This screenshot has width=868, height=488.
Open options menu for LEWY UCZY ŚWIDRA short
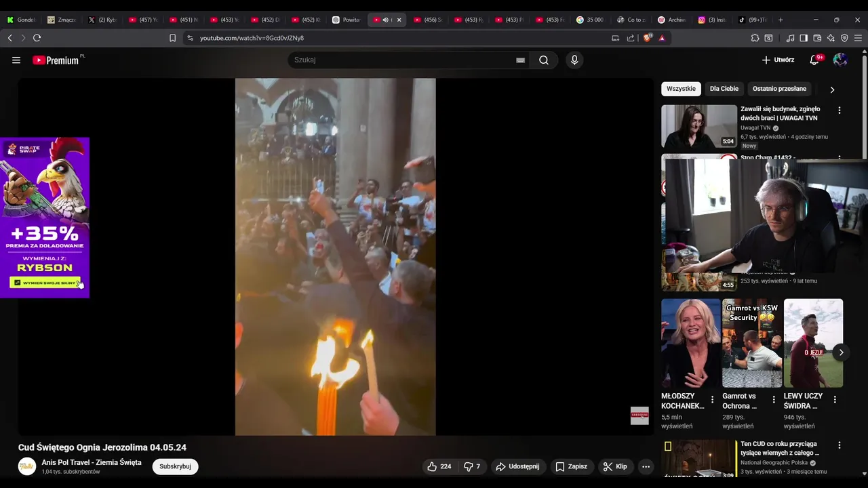coord(835,400)
